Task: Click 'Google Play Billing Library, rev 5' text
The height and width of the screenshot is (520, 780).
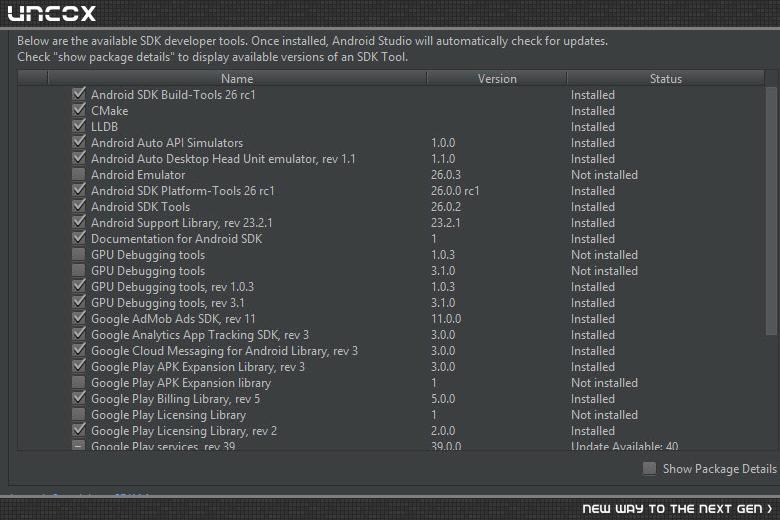Action: click(176, 399)
